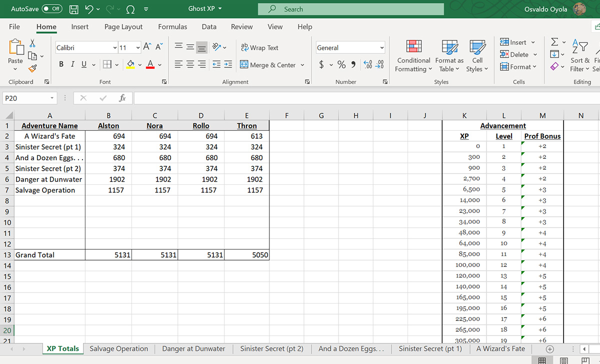Toggle the AutoSave switch
This screenshot has height=364, width=600.
[51, 9]
